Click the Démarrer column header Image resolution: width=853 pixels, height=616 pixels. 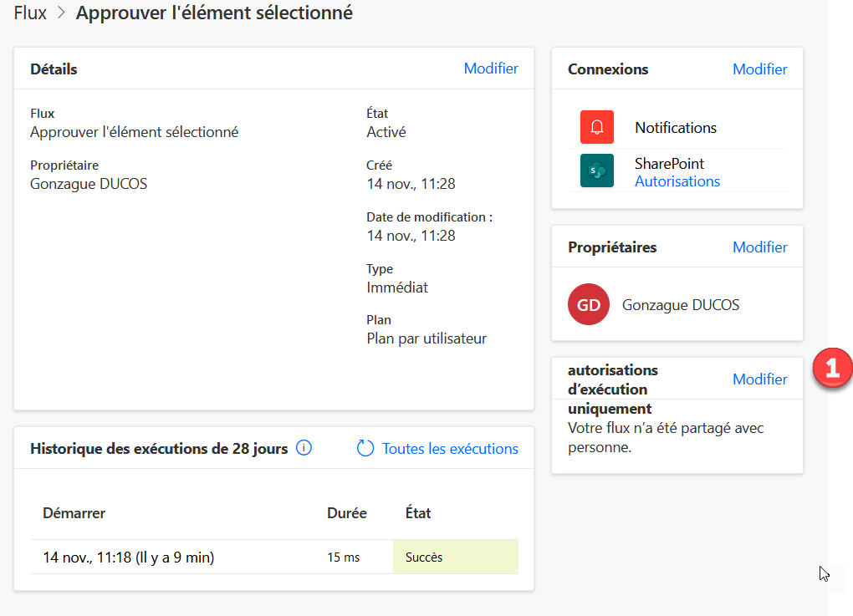[x=74, y=513]
